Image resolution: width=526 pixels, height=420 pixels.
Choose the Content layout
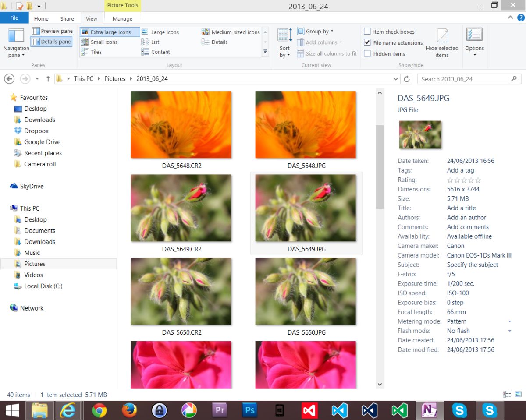pyautogui.click(x=156, y=52)
